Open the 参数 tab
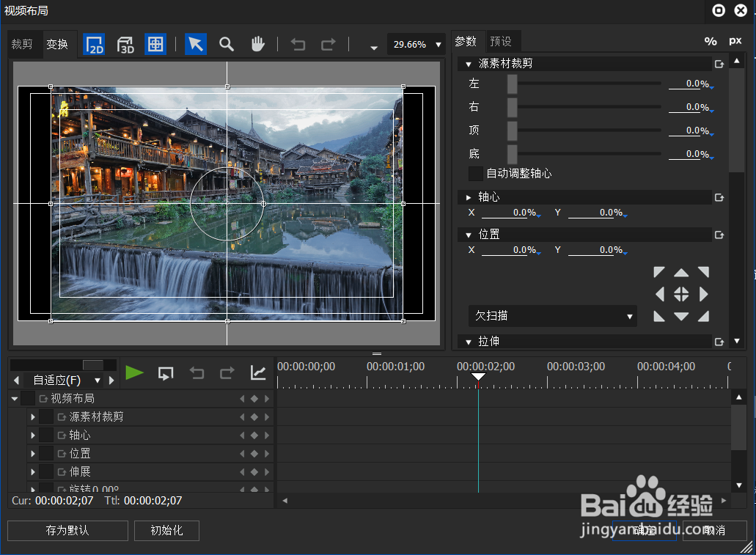The width and height of the screenshot is (756, 555). (466, 42)
